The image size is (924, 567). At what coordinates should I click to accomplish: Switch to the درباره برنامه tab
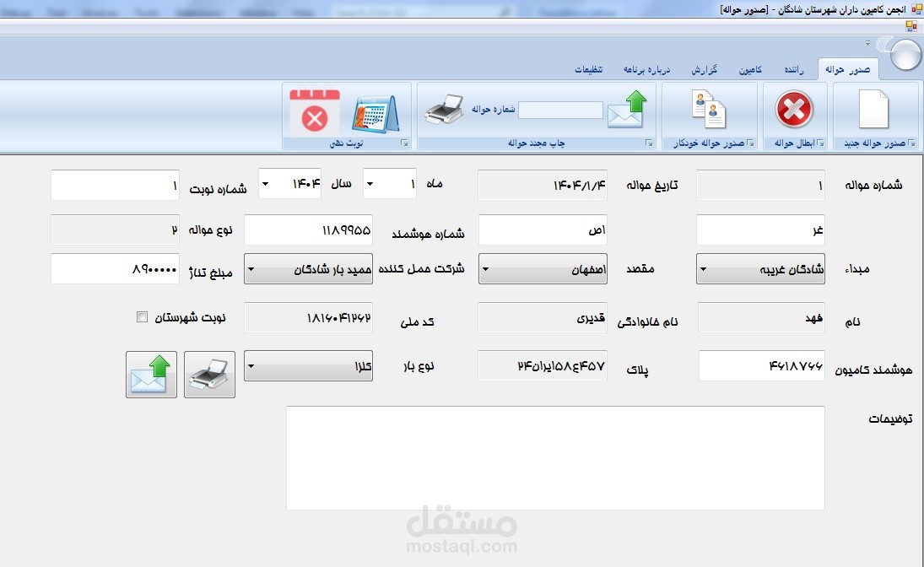pos(646,70)
